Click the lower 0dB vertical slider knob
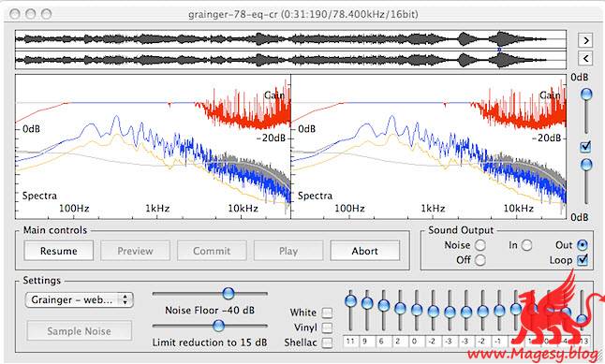The image size is (605, 364). click(x=586, y=165)
